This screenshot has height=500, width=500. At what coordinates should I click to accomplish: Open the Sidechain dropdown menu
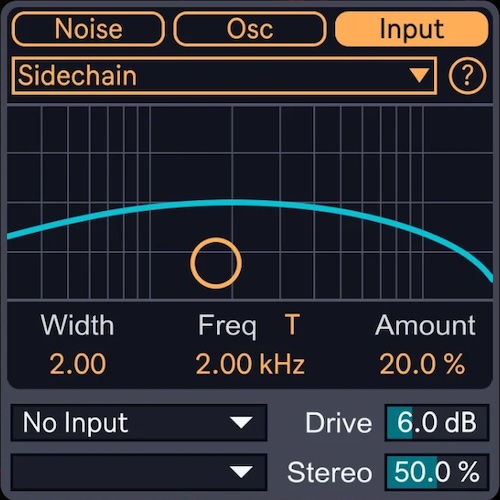pyautogui.click(x=224, y=76)
